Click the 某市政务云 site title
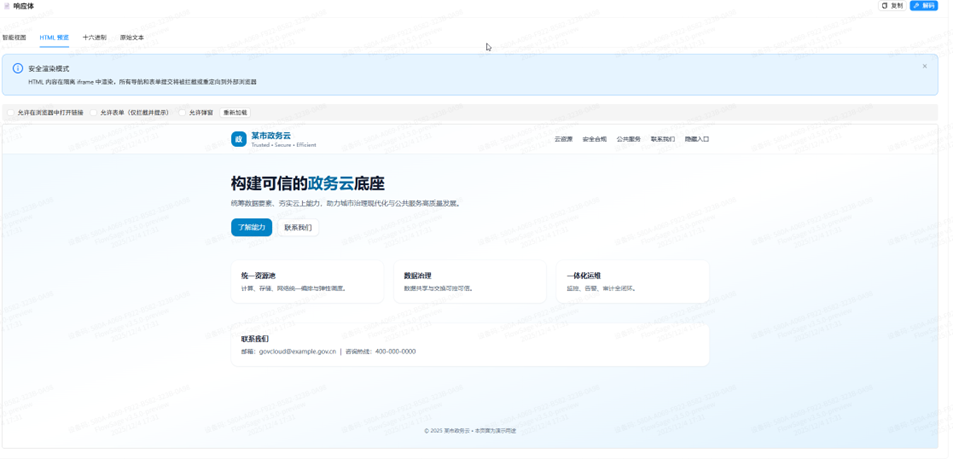Screen dimensions: 953x459 tap(271, 136)
